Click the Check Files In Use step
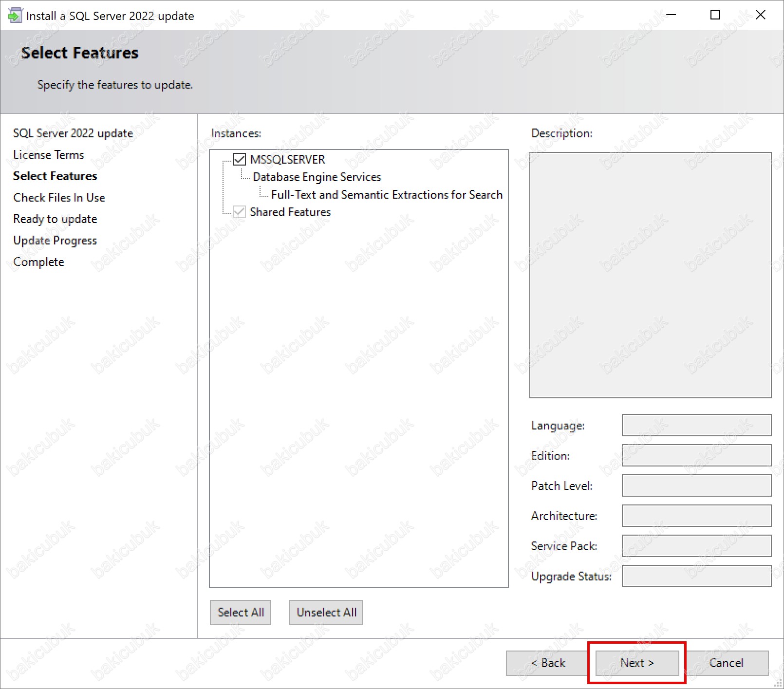This screenshot has width=784, height=689. pos(59,198)
